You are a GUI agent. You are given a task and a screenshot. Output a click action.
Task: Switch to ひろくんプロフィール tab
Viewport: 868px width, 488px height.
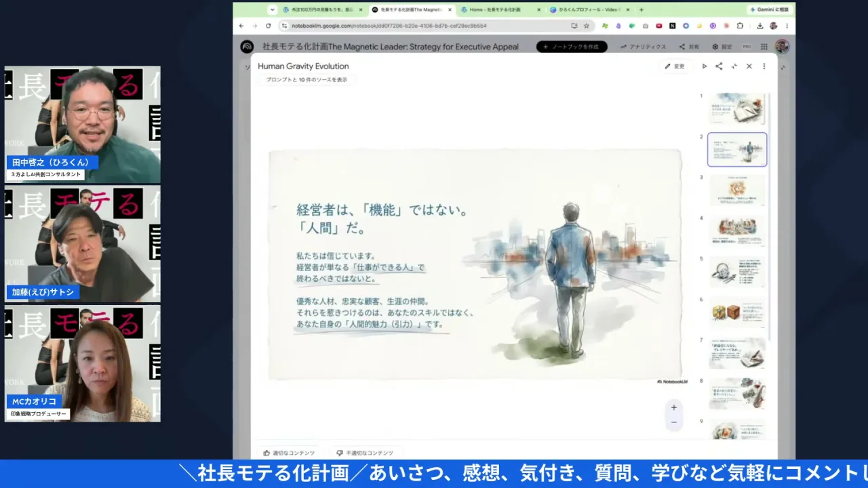[x=589, y=9]
